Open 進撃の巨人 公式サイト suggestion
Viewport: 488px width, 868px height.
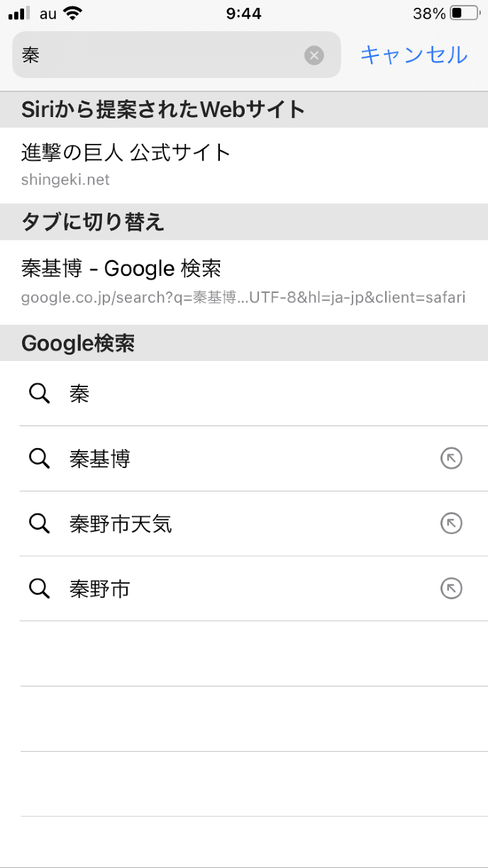pos(126,152)
